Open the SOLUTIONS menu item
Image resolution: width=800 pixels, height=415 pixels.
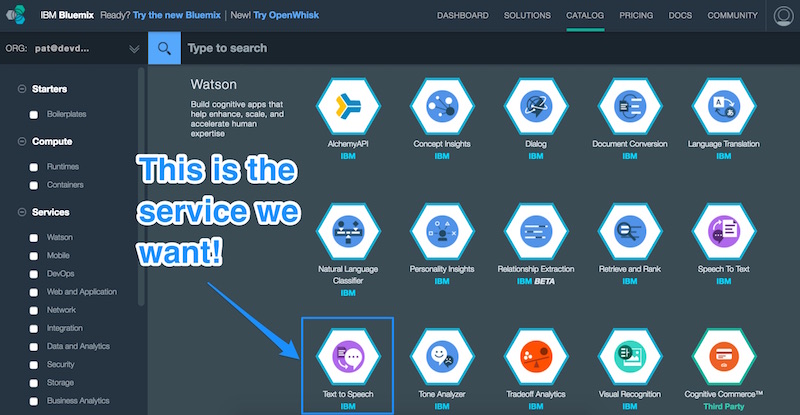point(527,15)
